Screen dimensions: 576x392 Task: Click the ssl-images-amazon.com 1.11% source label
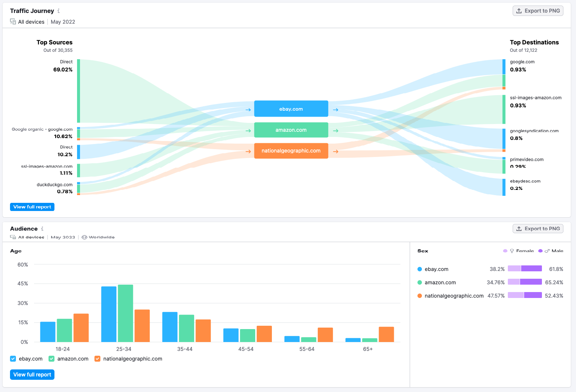click(47, 166)
